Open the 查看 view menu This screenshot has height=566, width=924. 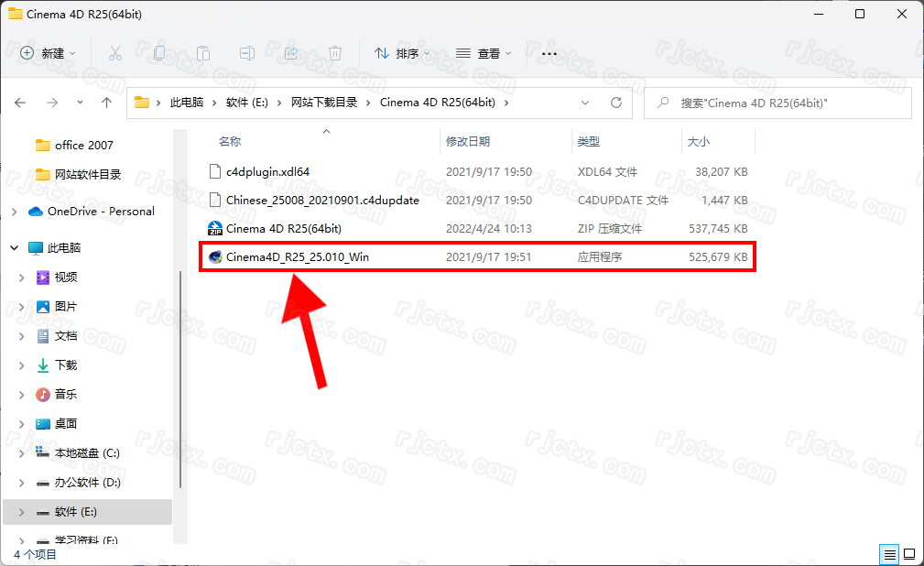point(484,53)
